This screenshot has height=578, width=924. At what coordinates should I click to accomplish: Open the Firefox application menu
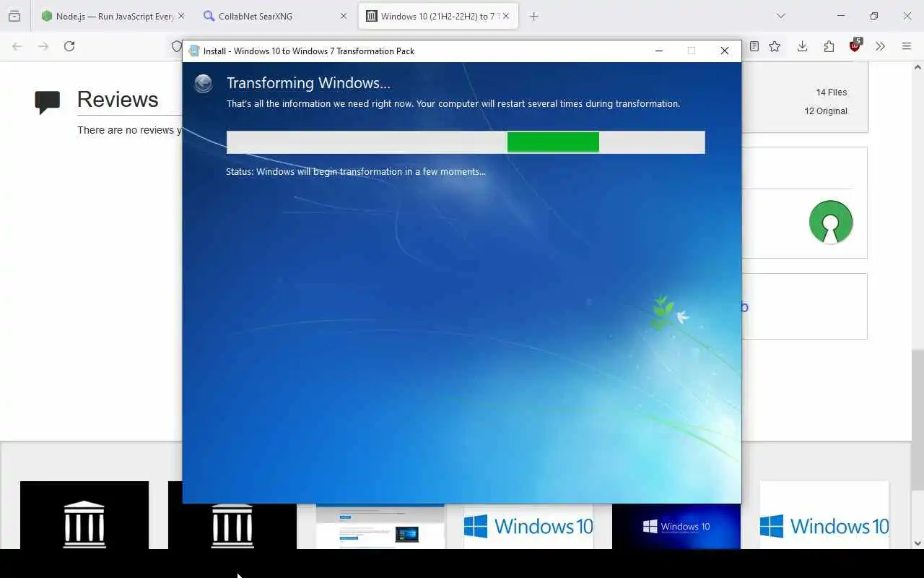click(907, 46)
